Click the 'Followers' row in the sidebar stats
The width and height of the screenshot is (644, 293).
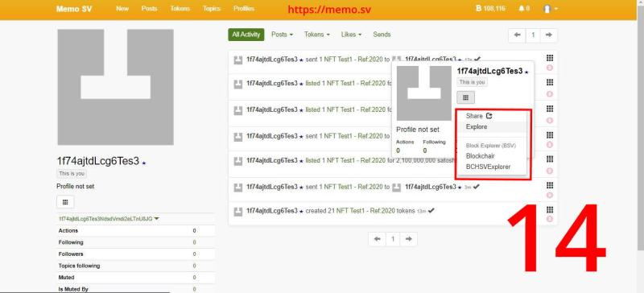coord(135,254)
